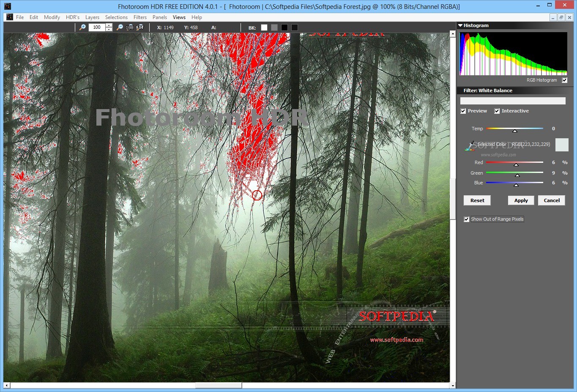The width and height of the screenshot is (577, 392).
Task: Open the Edit menu
Action: [x=34, y=17]
